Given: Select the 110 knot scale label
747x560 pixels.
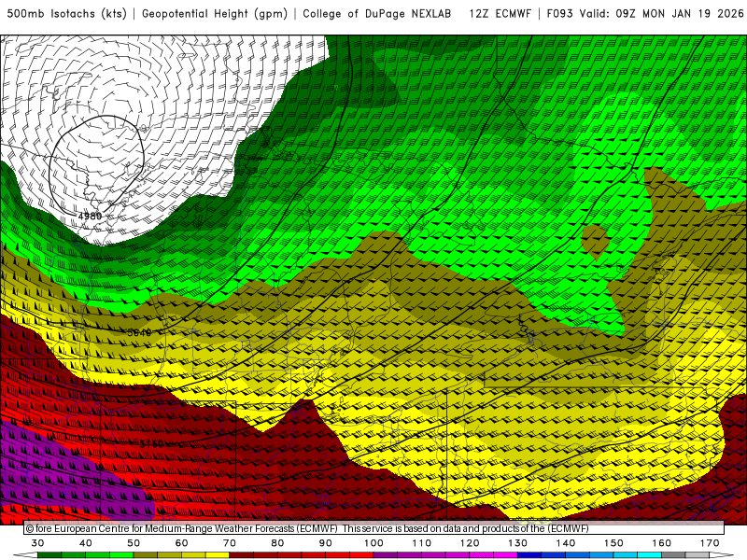Looking at the screenshot, I should 422,543.
